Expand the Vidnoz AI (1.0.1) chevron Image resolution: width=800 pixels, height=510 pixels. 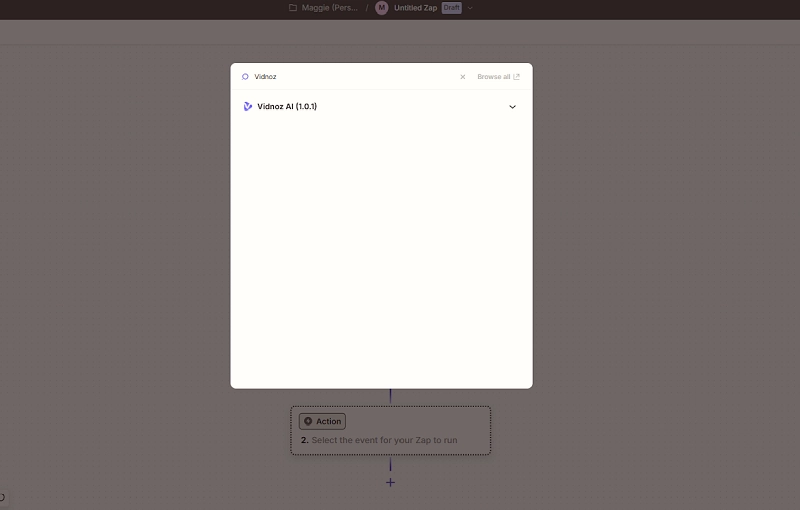coord(512,106)
